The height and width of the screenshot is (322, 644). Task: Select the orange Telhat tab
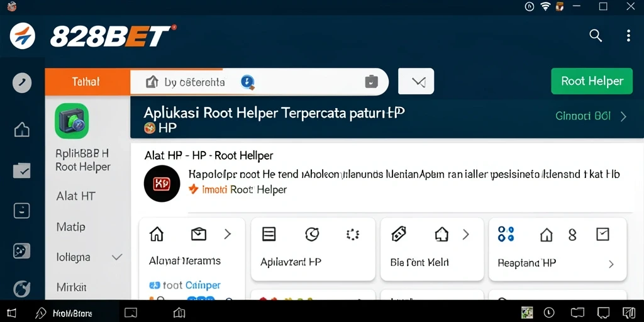tap(87, 82)
